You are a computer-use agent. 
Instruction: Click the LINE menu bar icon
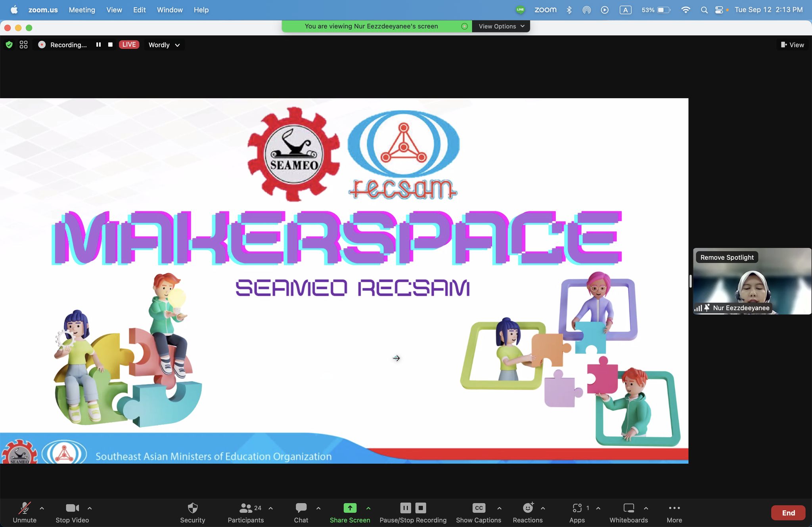coord(520,10)
